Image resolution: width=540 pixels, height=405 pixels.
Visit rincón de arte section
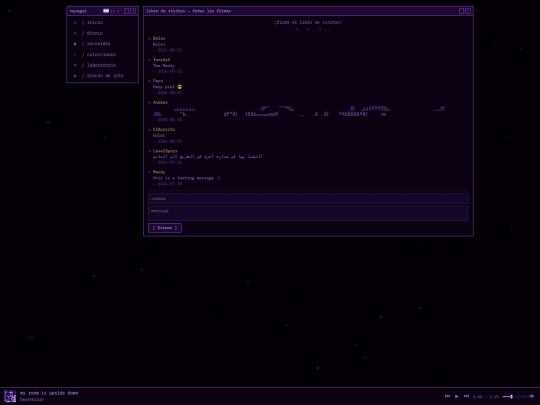(102, 76)
